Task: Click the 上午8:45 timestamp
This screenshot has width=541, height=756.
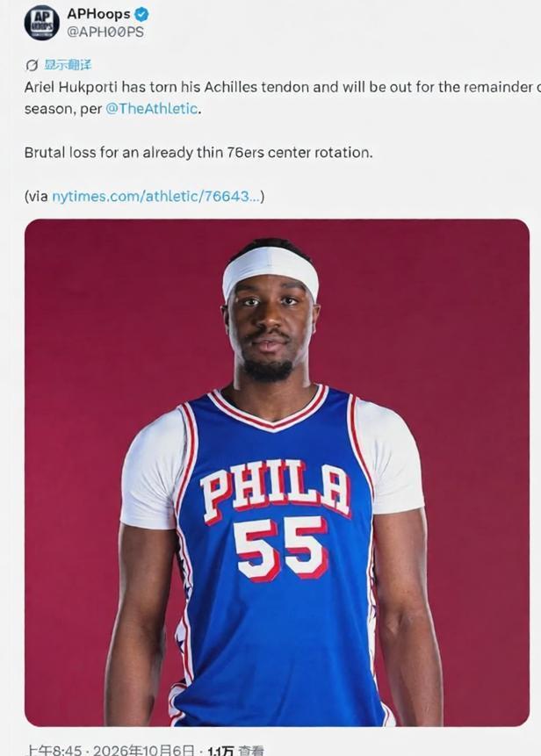Action: (x=53, y=750)
